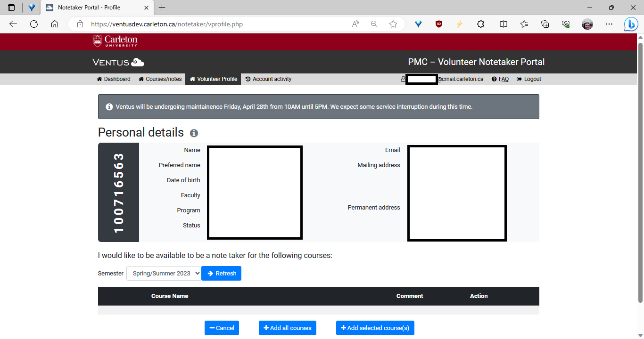Click the Split screen icon in toolbar
Screen dimensions: 644x339
click(x=503, y=24)
